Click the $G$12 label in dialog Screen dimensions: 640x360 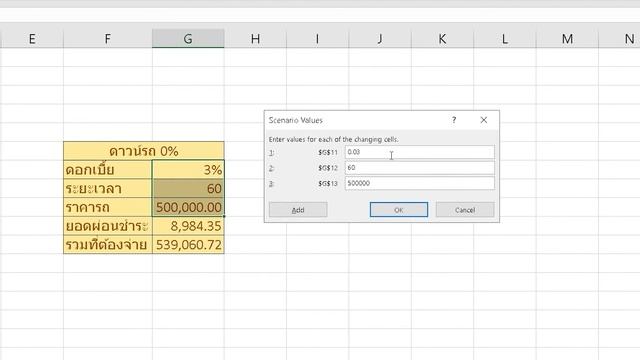pyautogui.click(x=328, y=168)
